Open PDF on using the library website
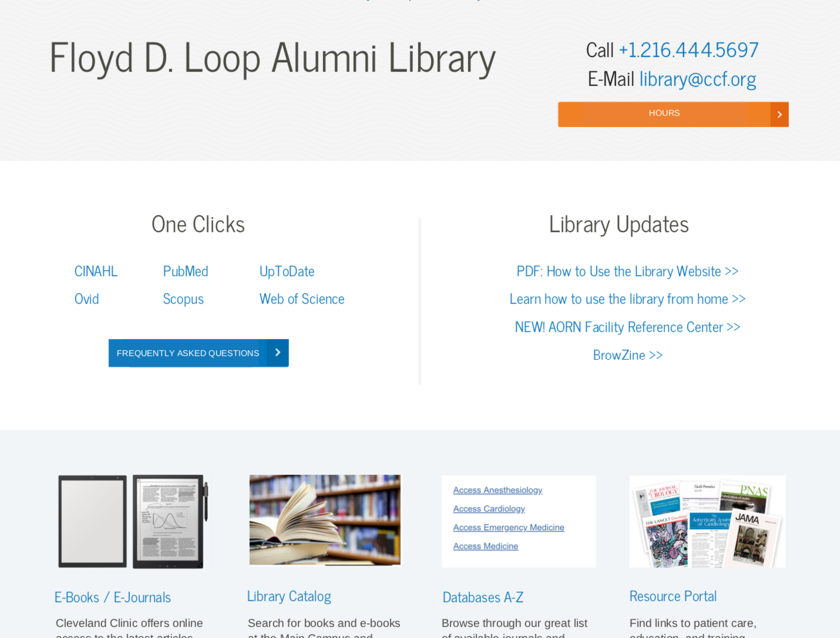The width and height of the screenshot is (840, 638). pyautogui.click(x=627, y=271)
